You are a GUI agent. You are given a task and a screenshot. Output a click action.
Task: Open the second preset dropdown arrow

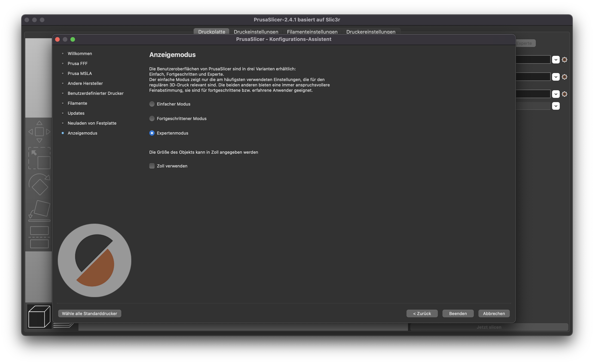[x=556, y=77]
